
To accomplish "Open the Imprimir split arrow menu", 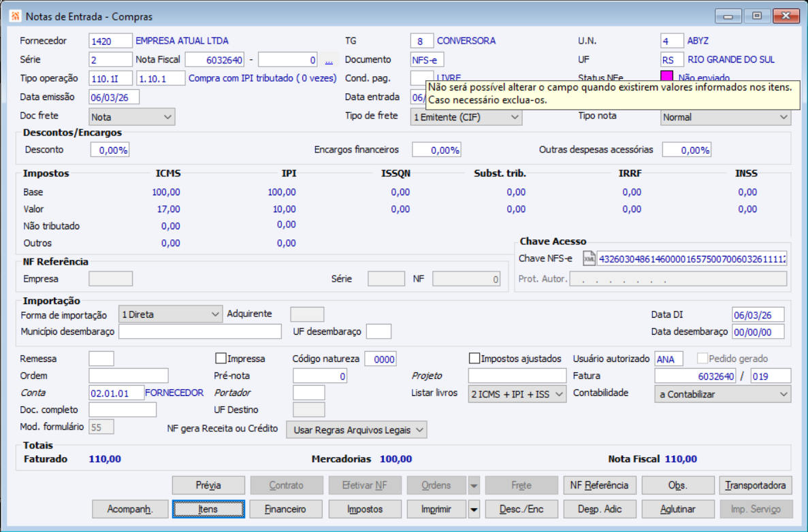I will point(474,509).
